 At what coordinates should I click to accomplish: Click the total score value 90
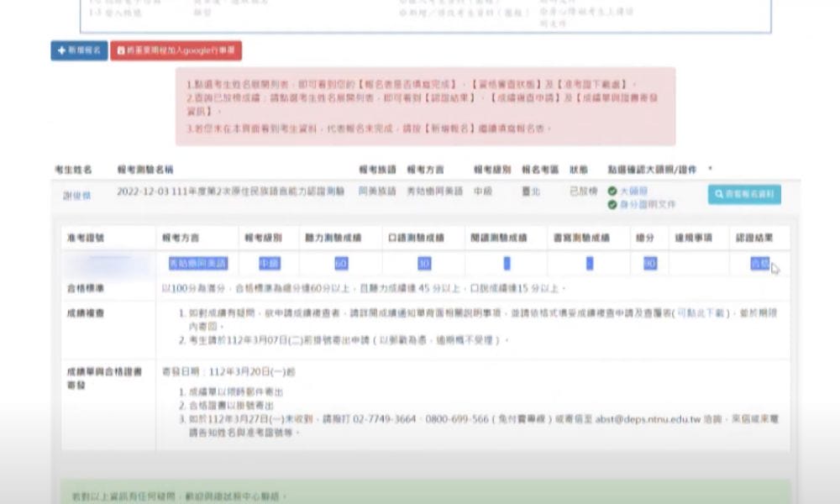(649, 264)
